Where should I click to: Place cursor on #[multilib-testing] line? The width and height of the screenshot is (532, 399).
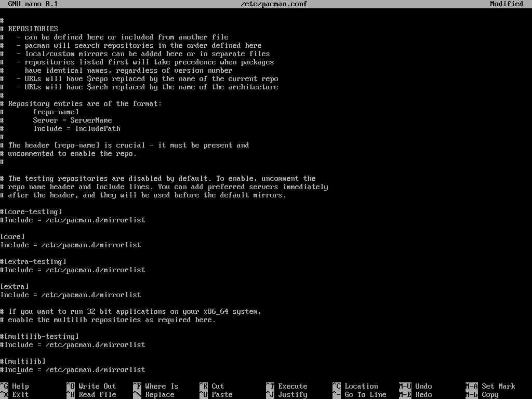coord(39,336)
